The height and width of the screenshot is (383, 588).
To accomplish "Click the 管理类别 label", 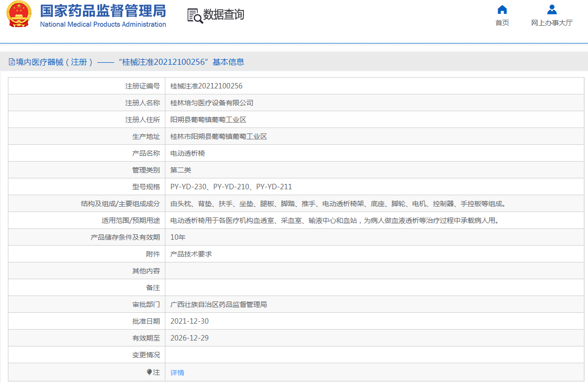I will 146,170.
